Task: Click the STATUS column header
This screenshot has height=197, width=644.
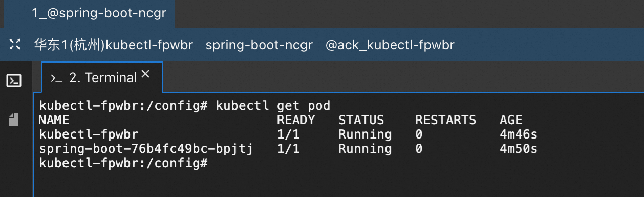Action: pos(361,120)
